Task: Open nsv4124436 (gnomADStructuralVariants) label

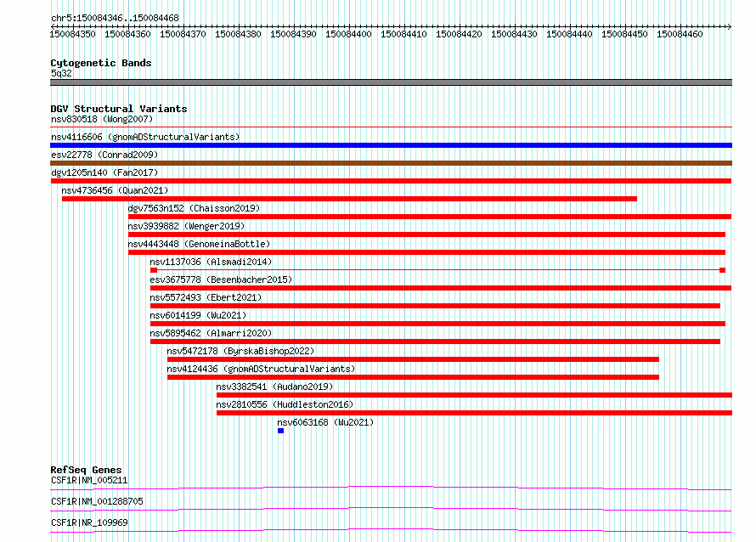Action: point(261,369)
